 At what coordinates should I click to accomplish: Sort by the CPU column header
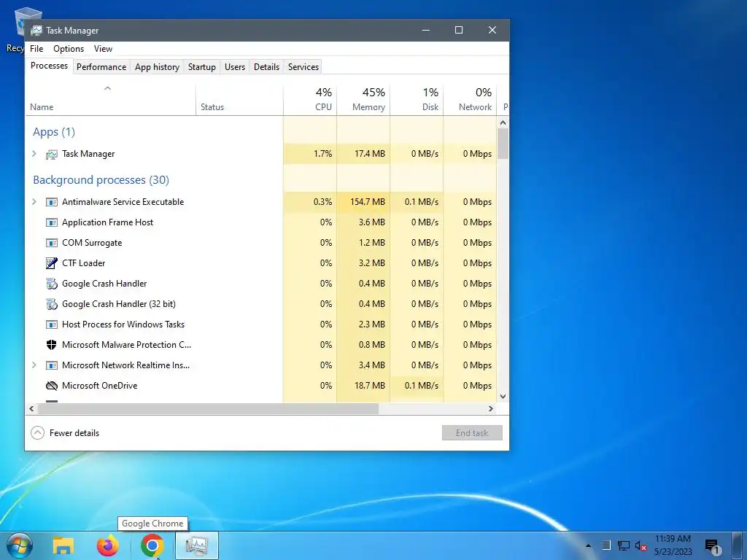tap(310, 99)
